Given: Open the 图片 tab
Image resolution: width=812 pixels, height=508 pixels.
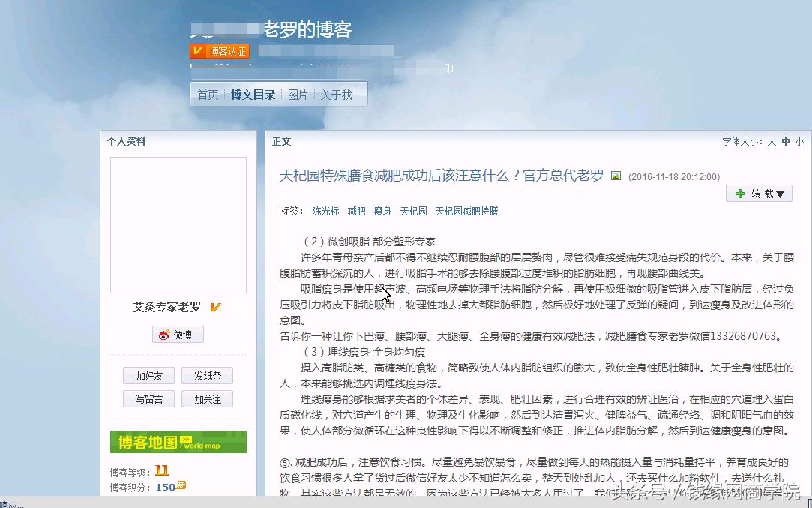Looking at the screenshot, I should 298,95.
